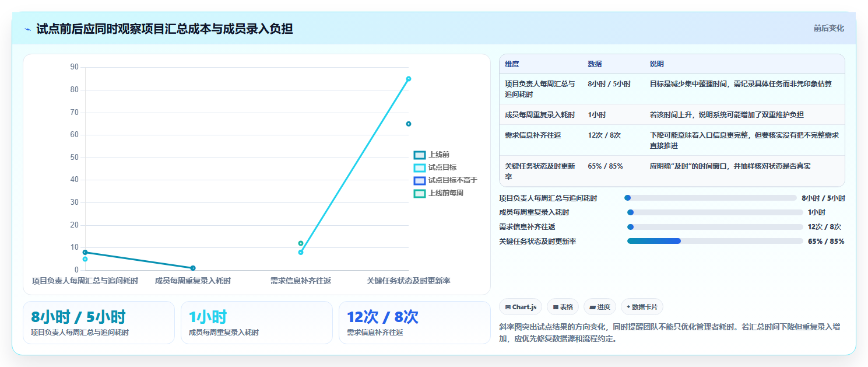Screen dimensions: 868x367
Task: Click chart x-axis label 关键任务状态及时更新率
Action: point(409,281)
